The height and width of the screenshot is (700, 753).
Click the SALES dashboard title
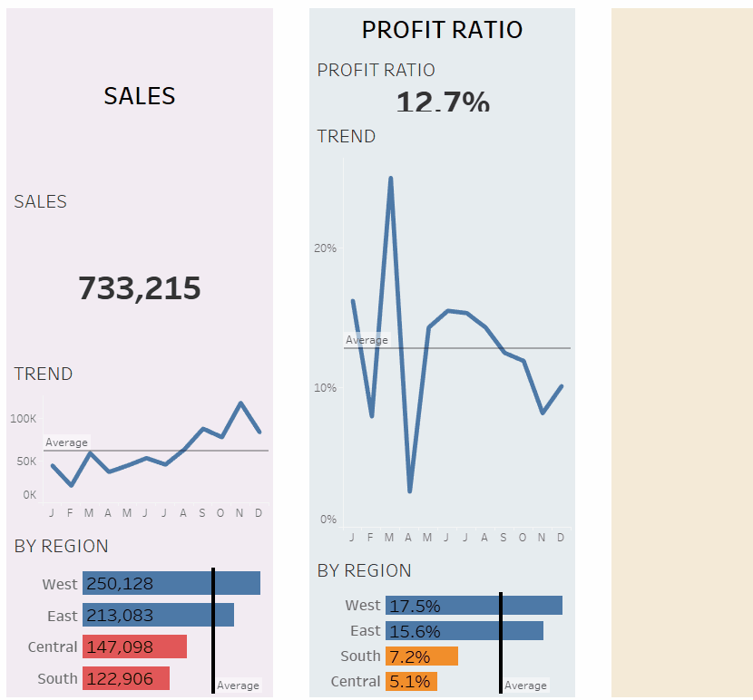[x=140, y=96]
